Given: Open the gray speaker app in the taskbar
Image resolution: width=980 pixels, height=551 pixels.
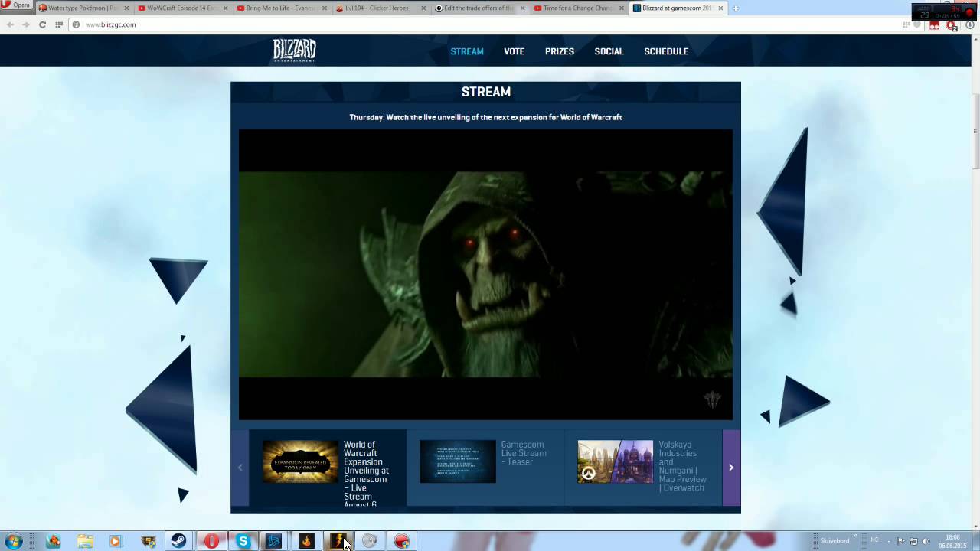Looking at the screenshot, I should point(370,541).
